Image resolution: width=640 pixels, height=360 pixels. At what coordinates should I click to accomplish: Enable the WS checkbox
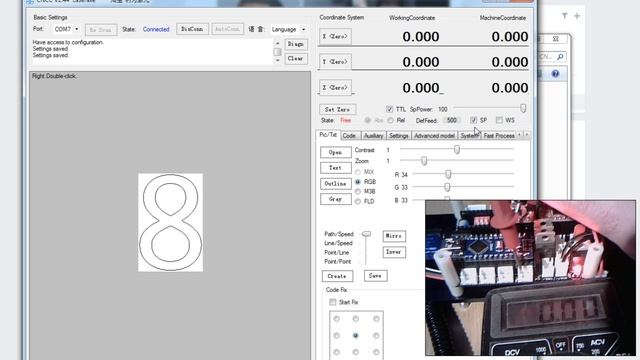499,120
